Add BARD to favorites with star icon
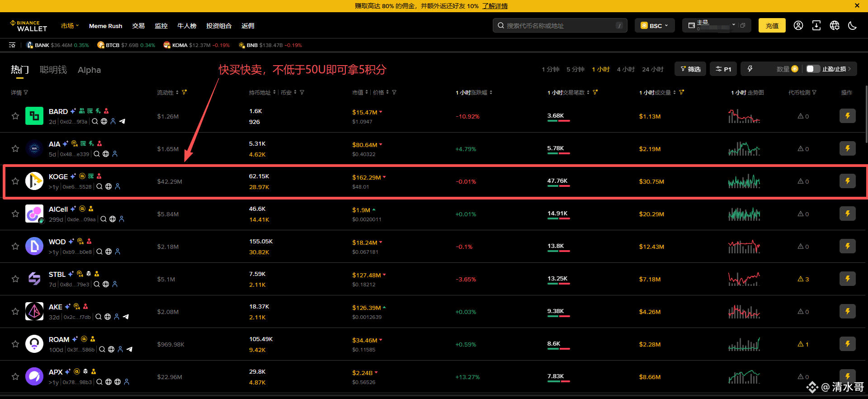The width and height of the screenshot is (868, 399). [x=15, y=116]
